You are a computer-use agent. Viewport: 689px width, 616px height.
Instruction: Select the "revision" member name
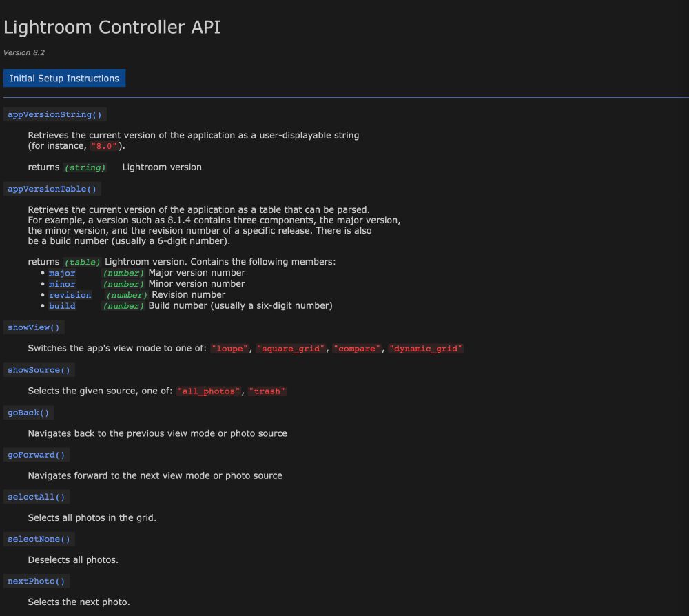[x=70, y=295]
